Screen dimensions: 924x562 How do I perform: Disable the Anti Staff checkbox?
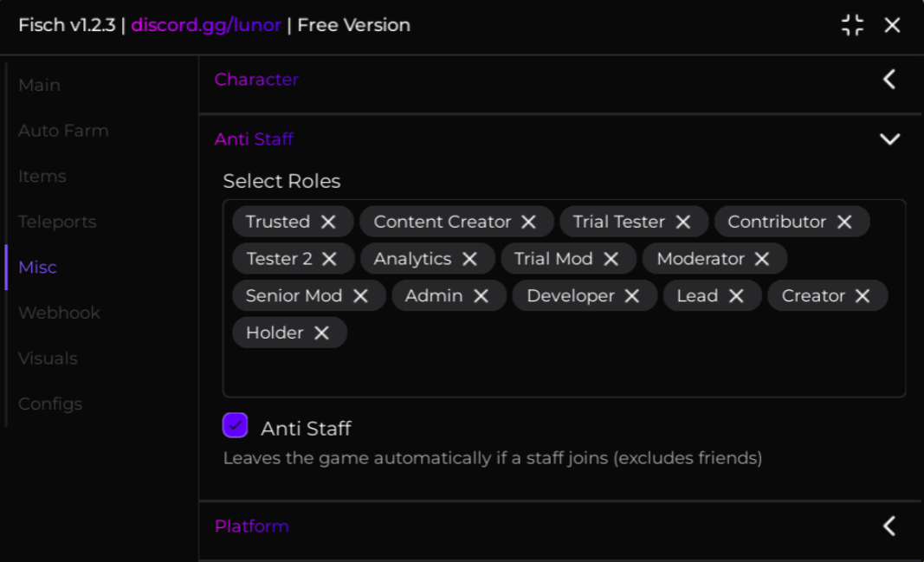tap(236, 425)
